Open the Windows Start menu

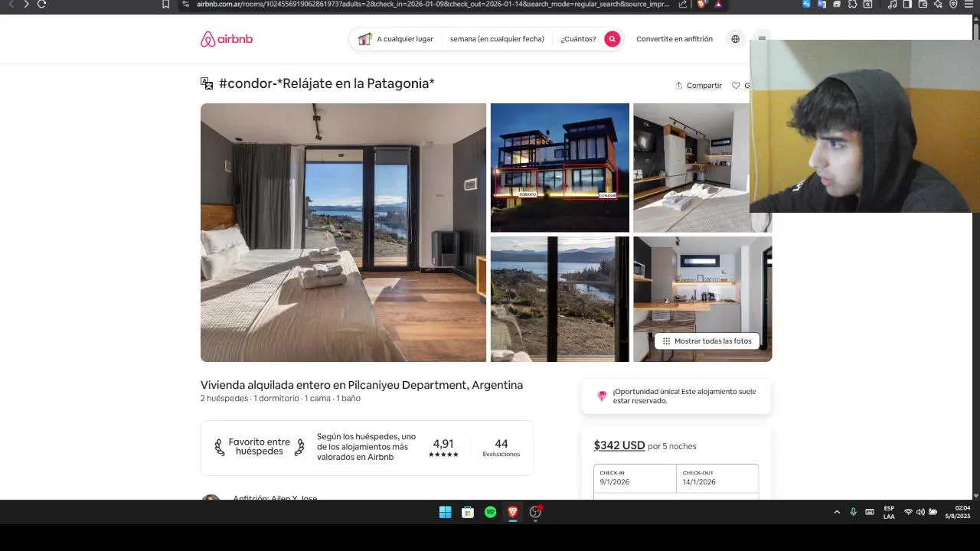pos(445,512)
